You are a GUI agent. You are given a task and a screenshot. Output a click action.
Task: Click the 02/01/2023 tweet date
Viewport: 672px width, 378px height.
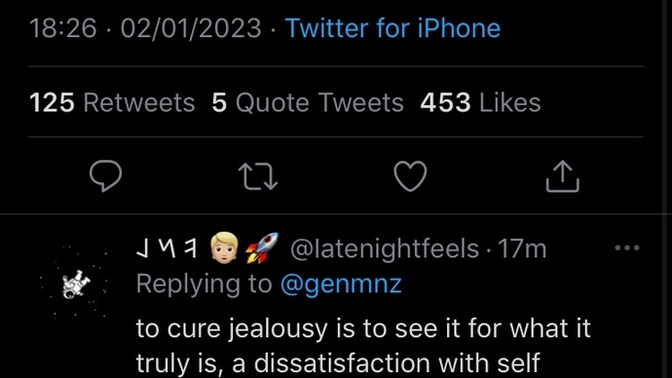click(191, 28)
